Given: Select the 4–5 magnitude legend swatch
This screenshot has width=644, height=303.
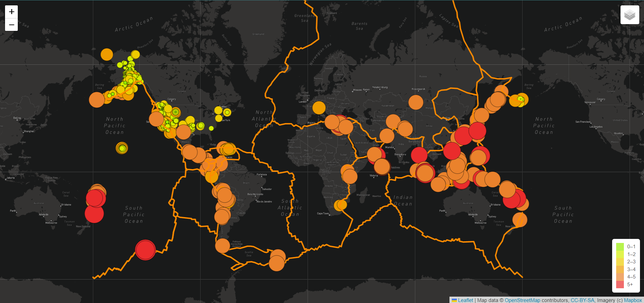Looking at the screenshot, I should [x=620, y=277].
